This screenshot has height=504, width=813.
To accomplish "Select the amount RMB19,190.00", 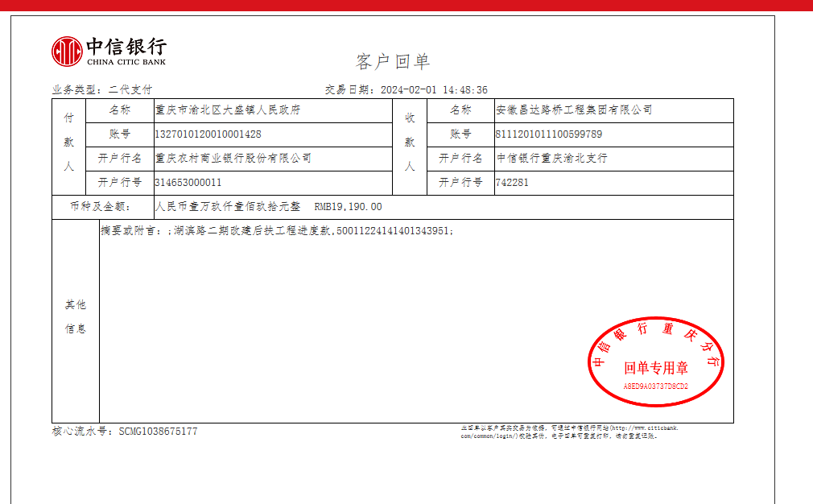I will tap(348, 207).
